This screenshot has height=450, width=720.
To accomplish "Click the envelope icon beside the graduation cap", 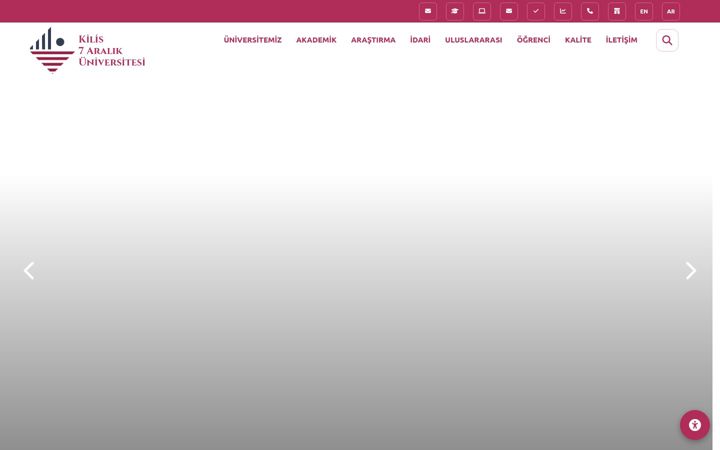I will pos(428,11).
